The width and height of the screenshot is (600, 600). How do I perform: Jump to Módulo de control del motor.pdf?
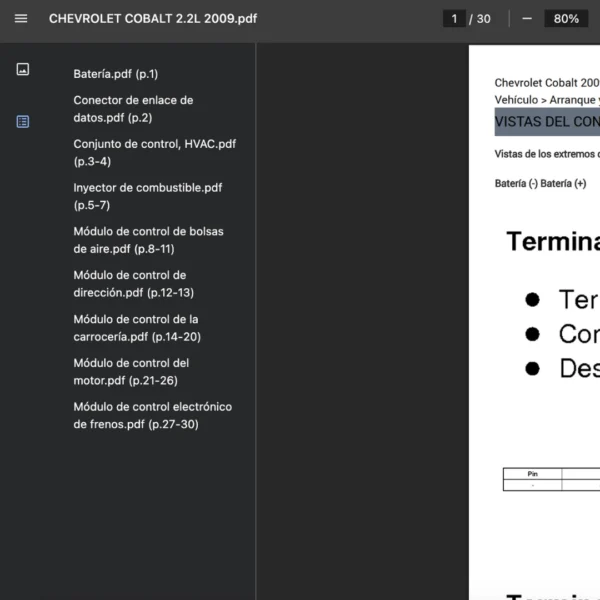(x=131, y=372)
